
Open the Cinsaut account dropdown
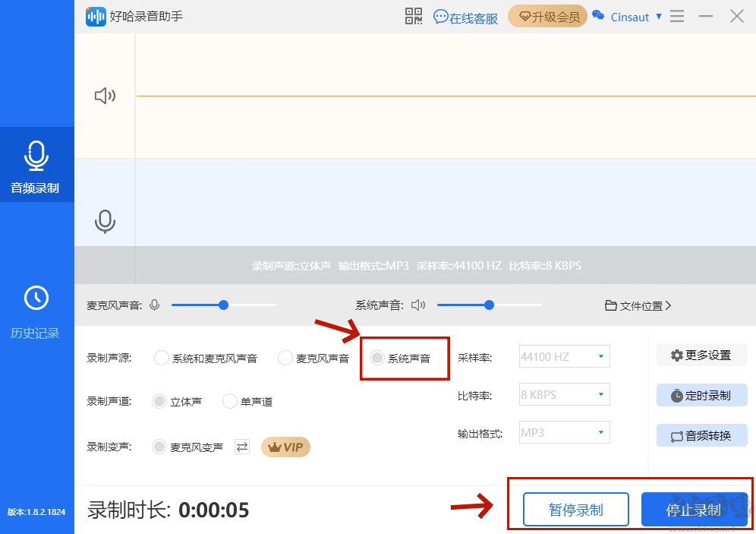[629, 17]
